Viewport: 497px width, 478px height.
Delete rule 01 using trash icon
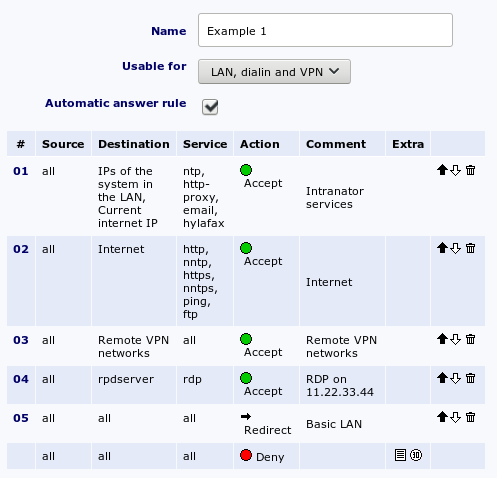point(470,170)
